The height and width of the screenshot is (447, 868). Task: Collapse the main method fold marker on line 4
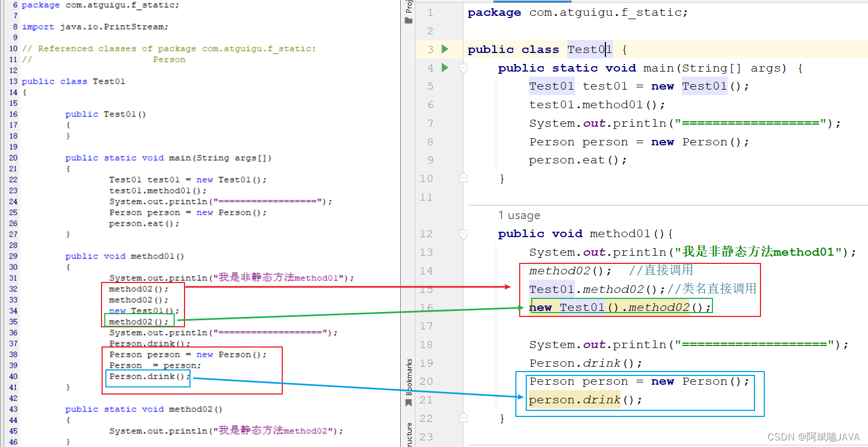pos(463,68)
